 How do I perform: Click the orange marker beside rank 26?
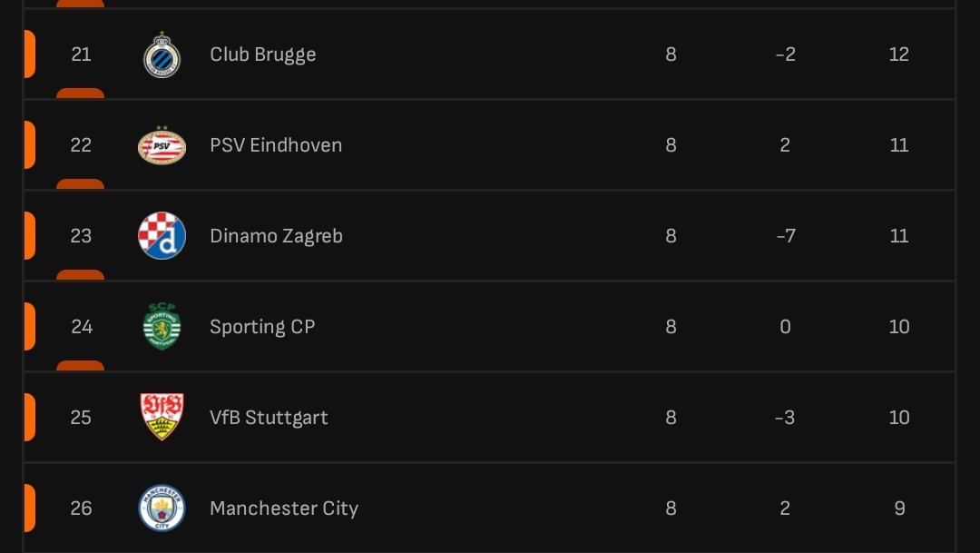click(29, 508)
